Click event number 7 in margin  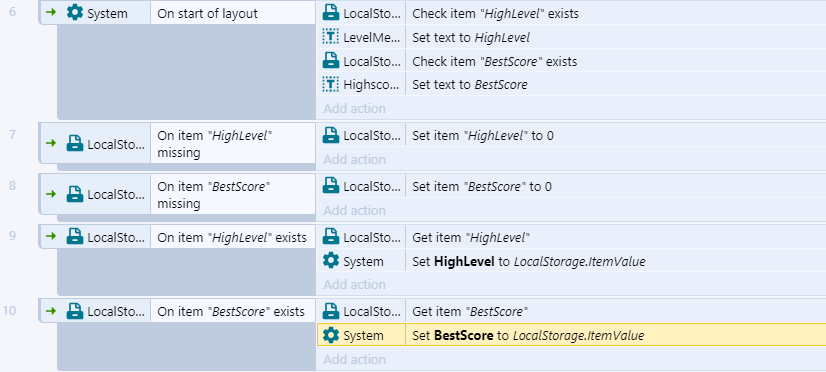pos(13,134)
